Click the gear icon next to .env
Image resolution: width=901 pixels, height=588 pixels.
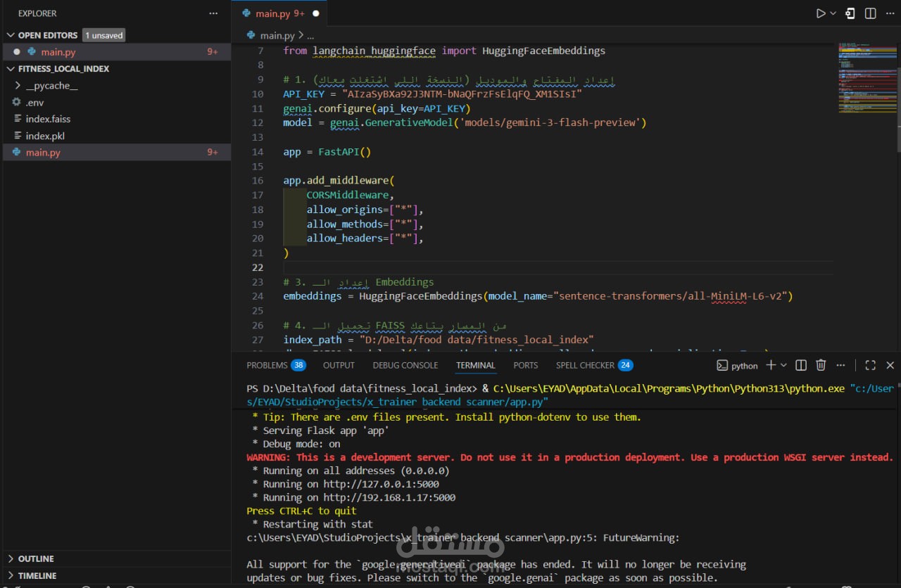point(17,103)
